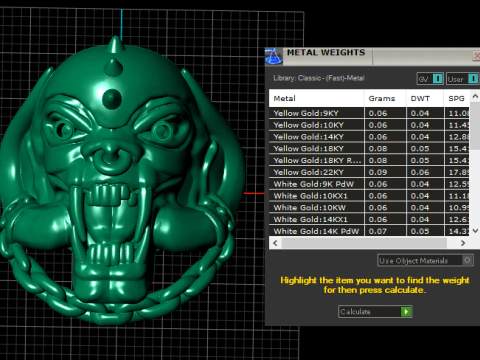Close the Metal Weights panel

pos(476,56)
